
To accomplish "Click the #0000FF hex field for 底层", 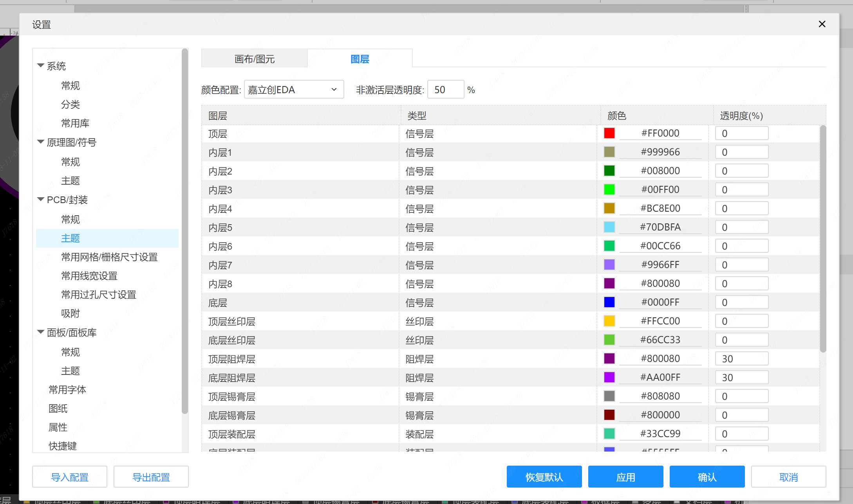I will coord(660,302).
